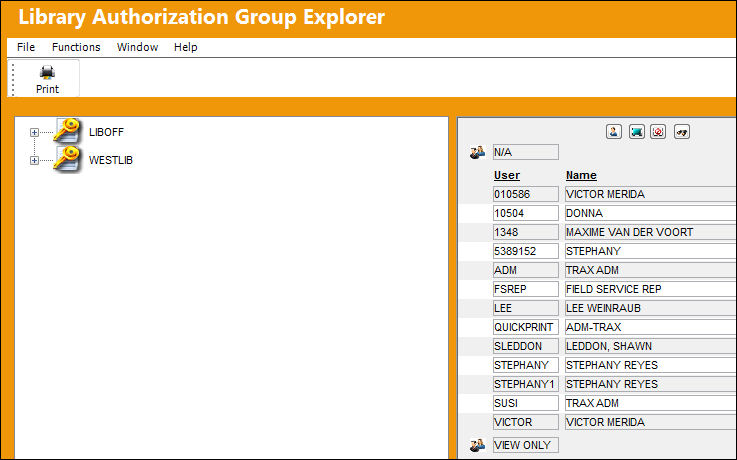Select user cell STEPHANY1
Image resolution: width=737 pixels, height=460 pixels.
[x=526, y=384]
